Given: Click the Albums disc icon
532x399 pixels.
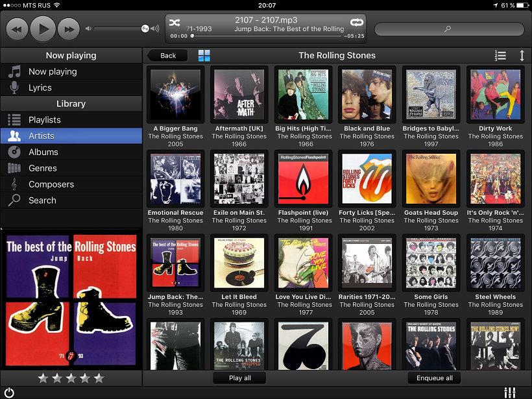Looking at the screenshot, I should [x=14, y=152].
